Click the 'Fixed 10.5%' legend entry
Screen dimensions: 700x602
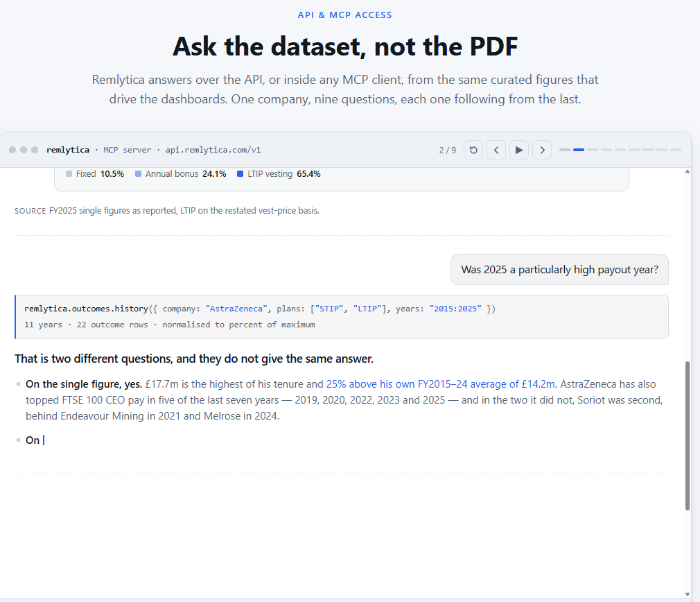point(95,173)
